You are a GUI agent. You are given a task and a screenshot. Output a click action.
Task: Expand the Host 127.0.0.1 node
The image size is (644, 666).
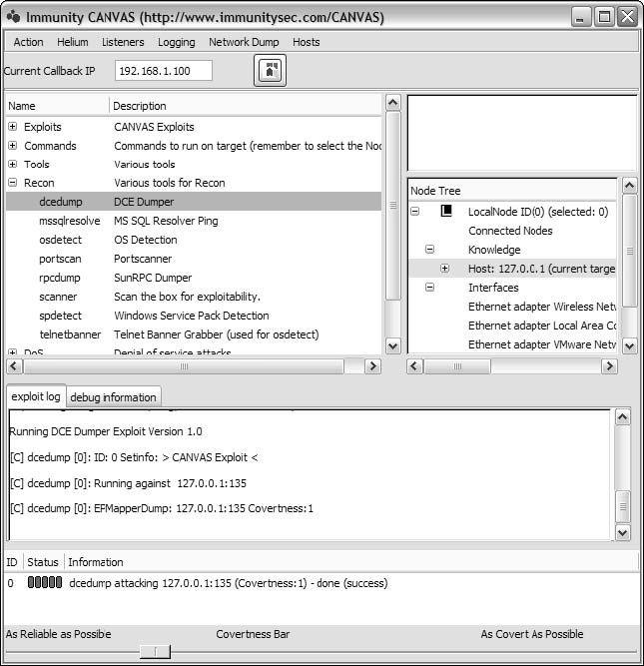445,269
